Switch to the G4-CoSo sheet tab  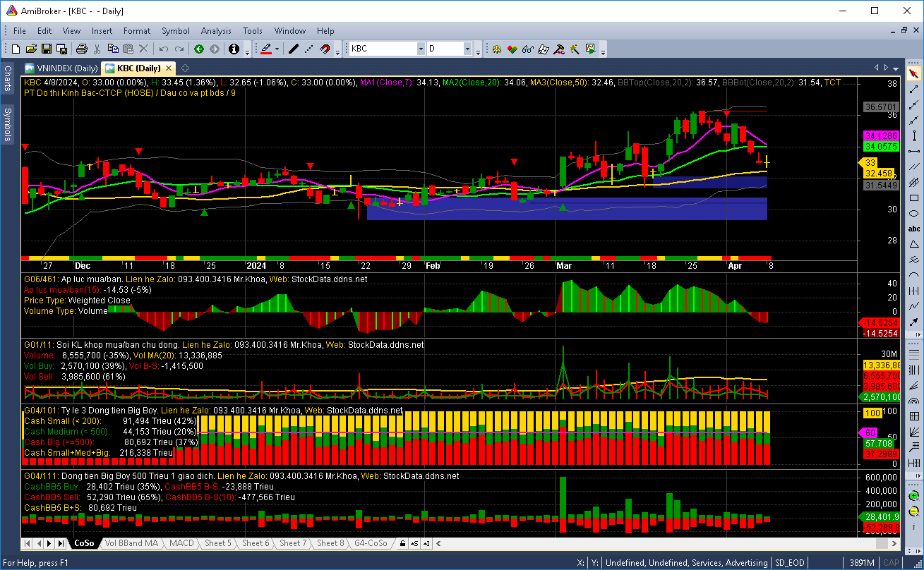(371, 543)
